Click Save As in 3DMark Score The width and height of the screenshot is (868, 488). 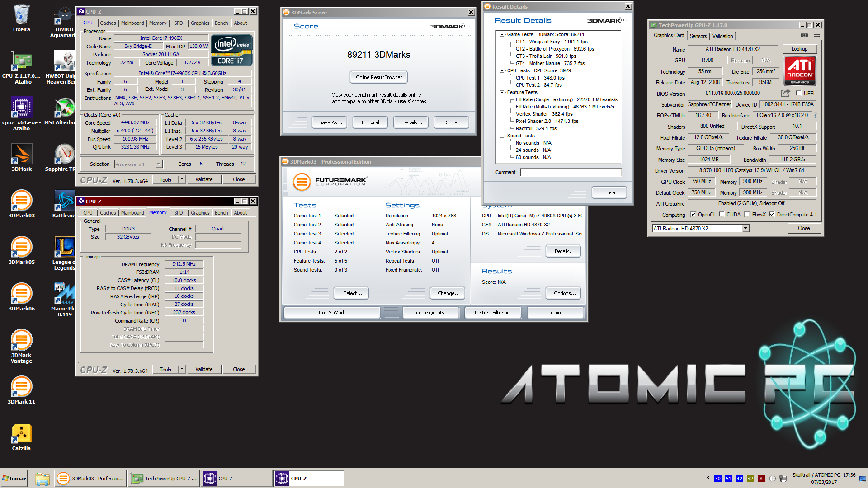pos(330,122)
